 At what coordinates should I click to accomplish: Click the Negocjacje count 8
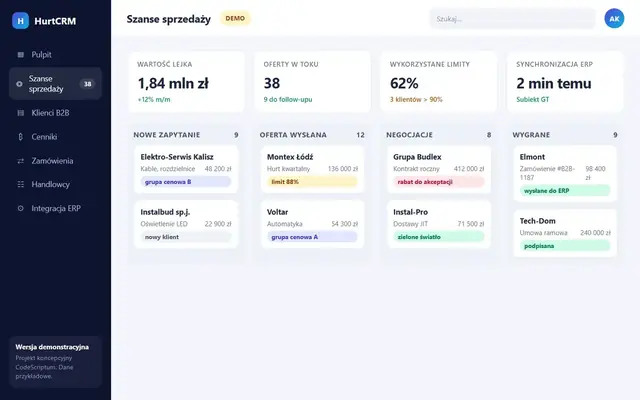[489, 135]
